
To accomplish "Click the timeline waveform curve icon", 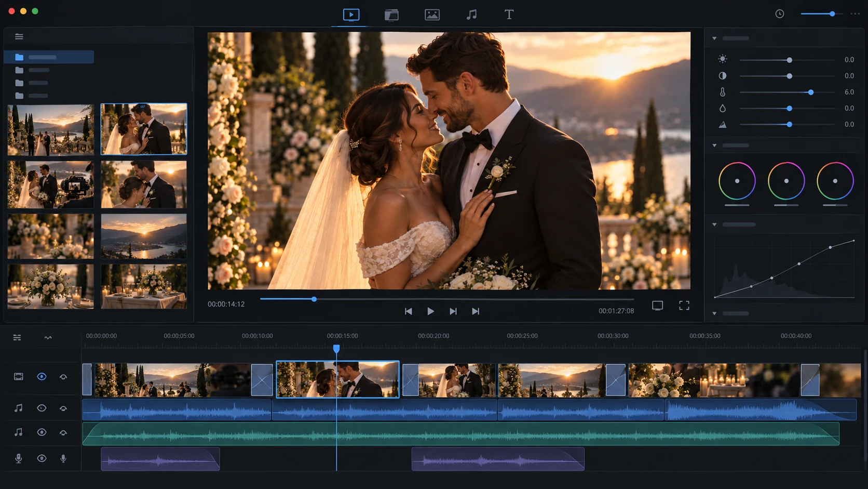I will coord(48,338).
